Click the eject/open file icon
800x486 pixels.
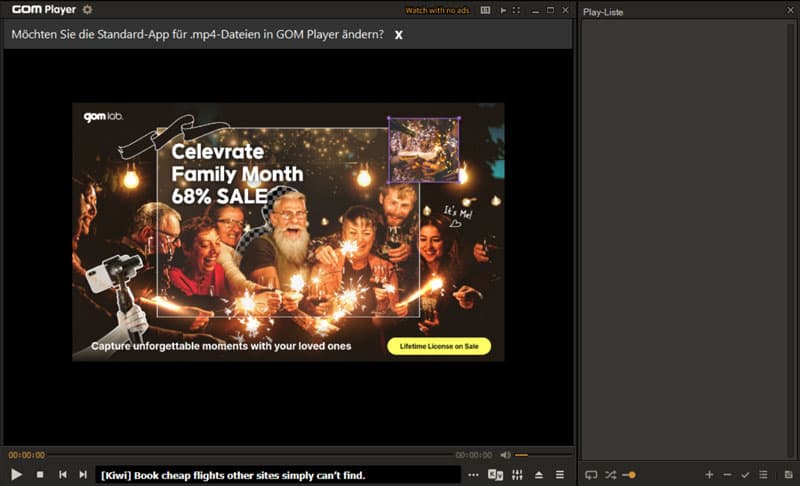click(x=539, y=475)
